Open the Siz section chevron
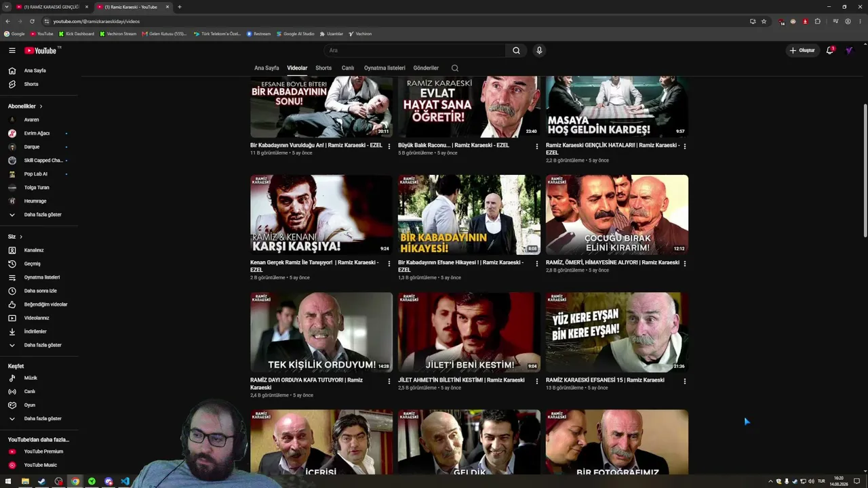The image size is (868, 488). 21,237
